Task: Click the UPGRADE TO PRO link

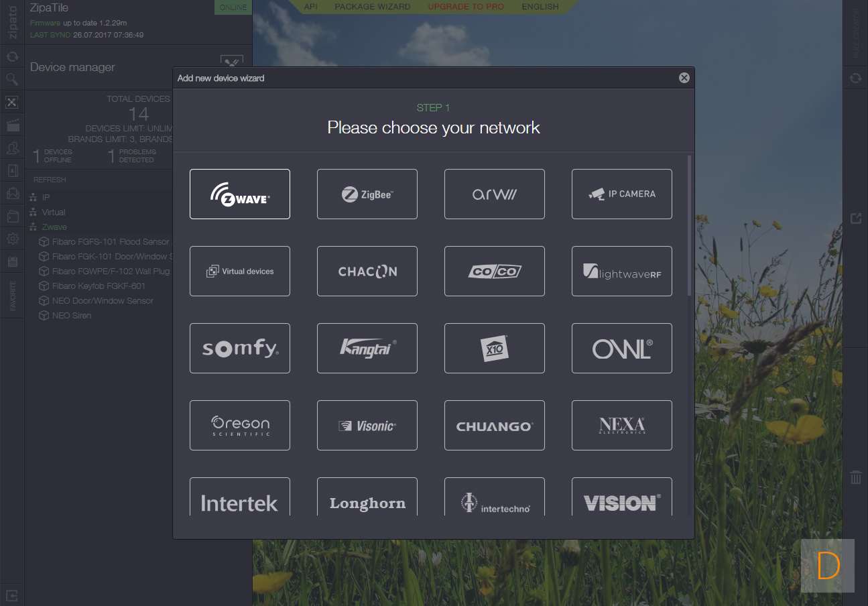Action: [467, 7]
